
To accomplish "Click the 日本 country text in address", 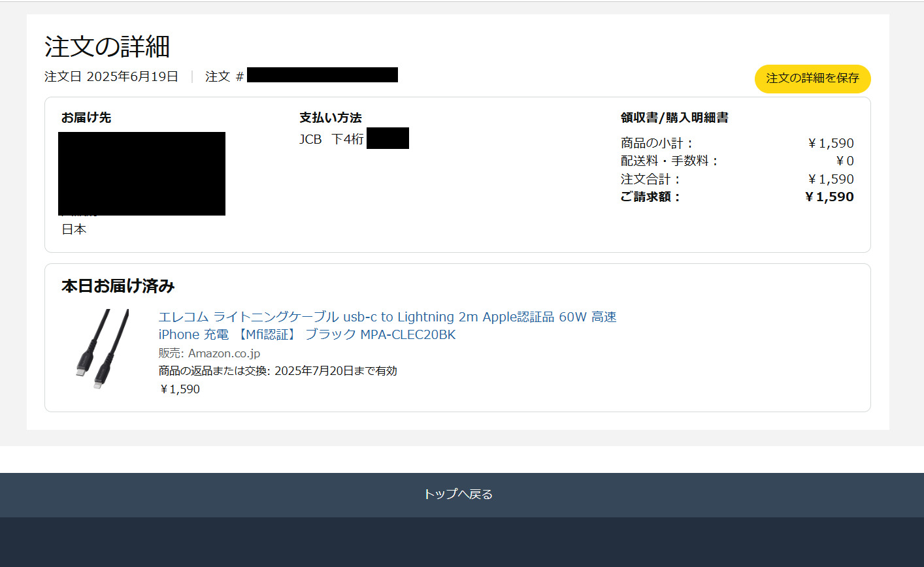I will pyautogui.click(x=74, y=229).
